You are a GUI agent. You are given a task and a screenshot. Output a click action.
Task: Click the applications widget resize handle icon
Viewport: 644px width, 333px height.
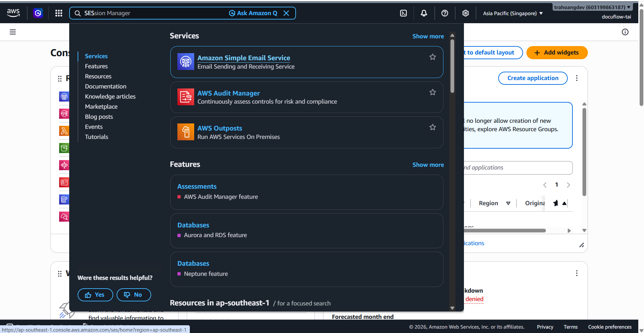pos(582,245)
